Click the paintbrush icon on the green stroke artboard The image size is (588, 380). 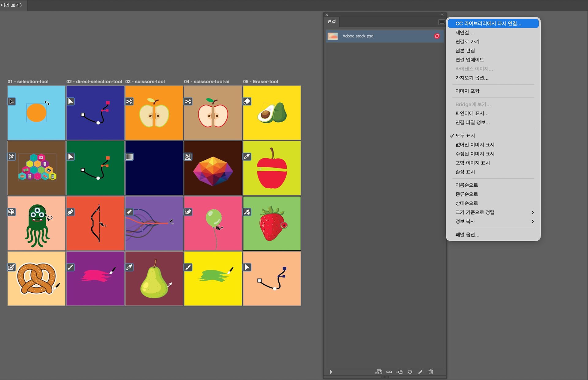[188, 267]
